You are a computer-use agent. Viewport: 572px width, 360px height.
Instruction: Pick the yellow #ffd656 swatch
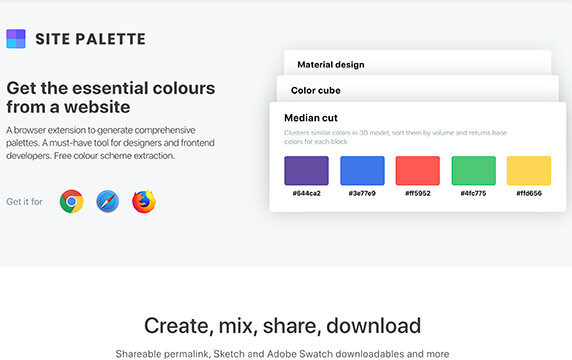(529, 171)
